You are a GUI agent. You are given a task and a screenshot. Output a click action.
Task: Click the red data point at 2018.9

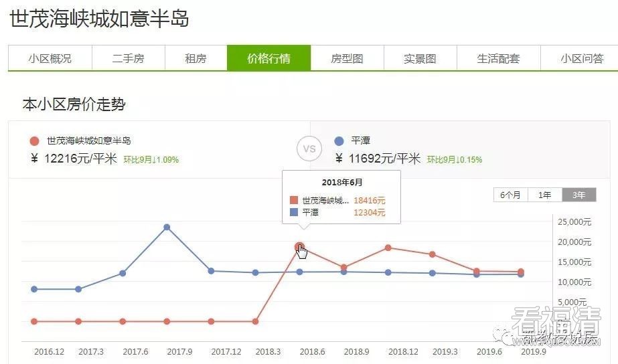click(x=343, y=268)
